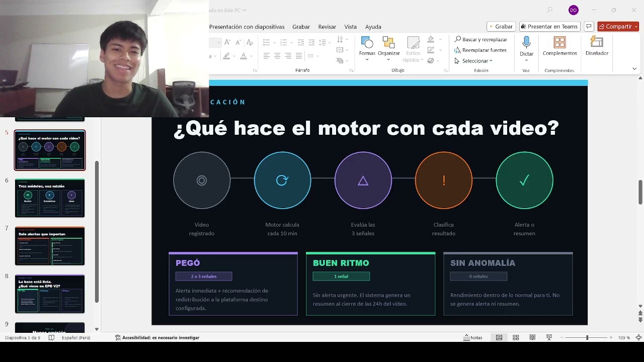This screenshot has width=644, height=362.
Task: Open Complementos add-ins
Action: coord(559,46)
